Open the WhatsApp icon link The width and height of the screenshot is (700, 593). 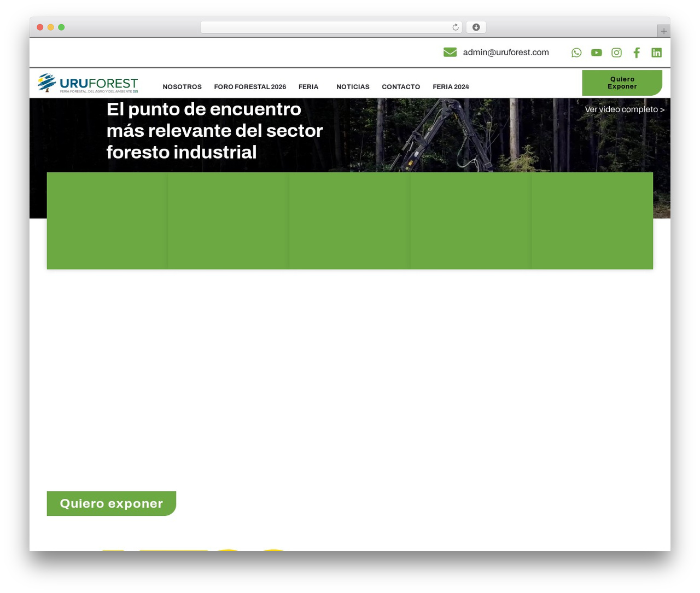[576, 53]
